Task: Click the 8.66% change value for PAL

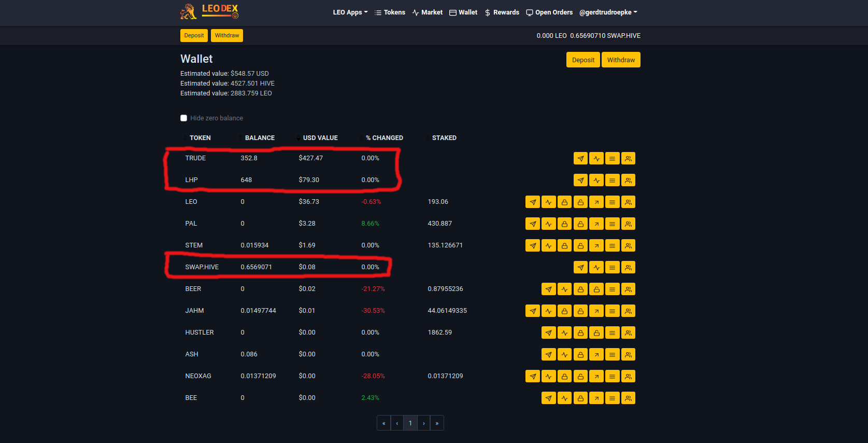Action: pos(370,224)
